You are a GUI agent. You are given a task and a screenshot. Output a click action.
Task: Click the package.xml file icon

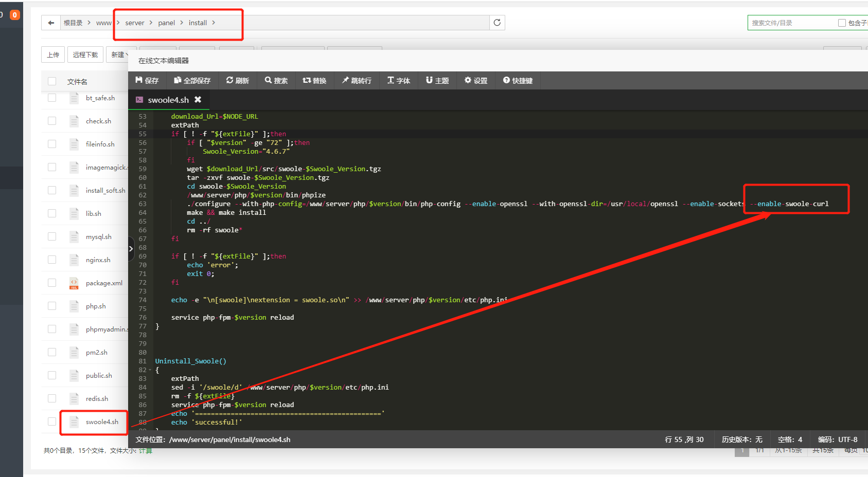(x=74, y=283)
